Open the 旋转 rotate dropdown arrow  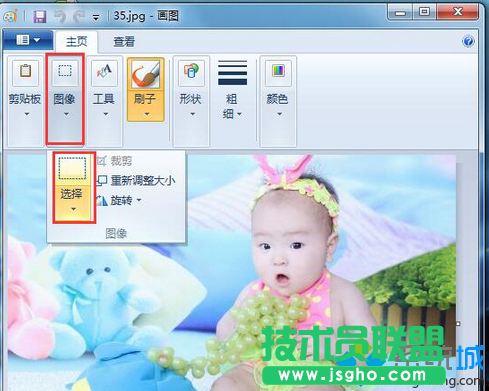click(x=139, y=200)
